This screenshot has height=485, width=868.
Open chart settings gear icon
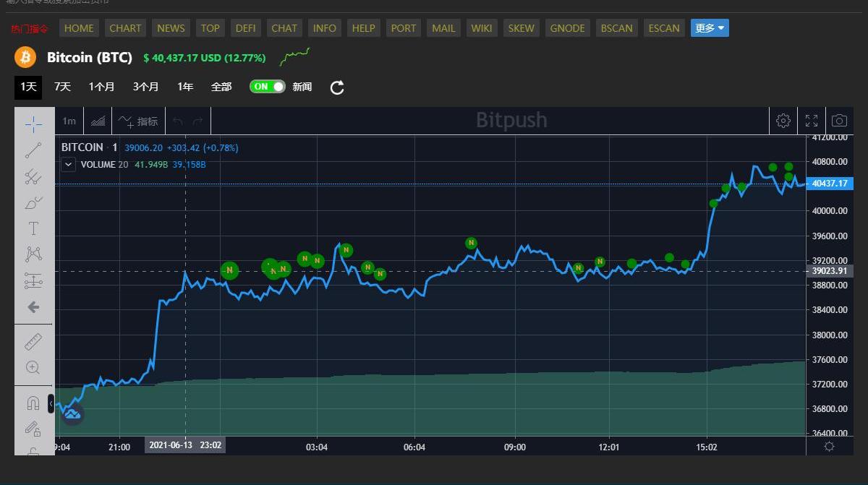tap(783, 120)
